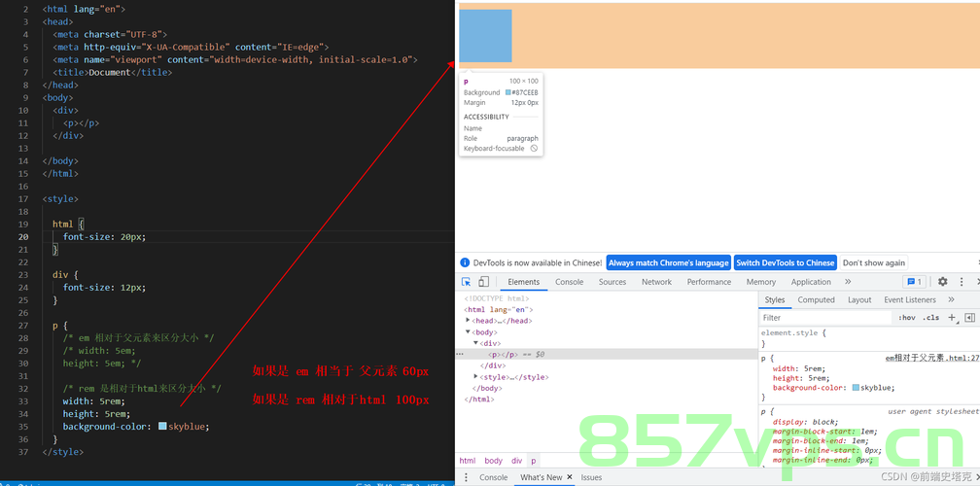Show more Styles sidebar tabs
This screenshot has height=486, width=980.
tap(951, 299)
